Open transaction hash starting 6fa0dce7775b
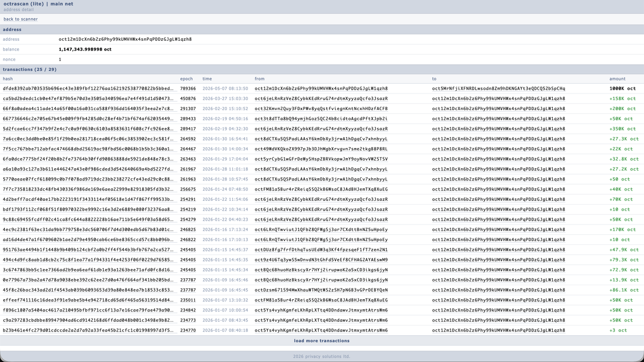 point(89,159)
